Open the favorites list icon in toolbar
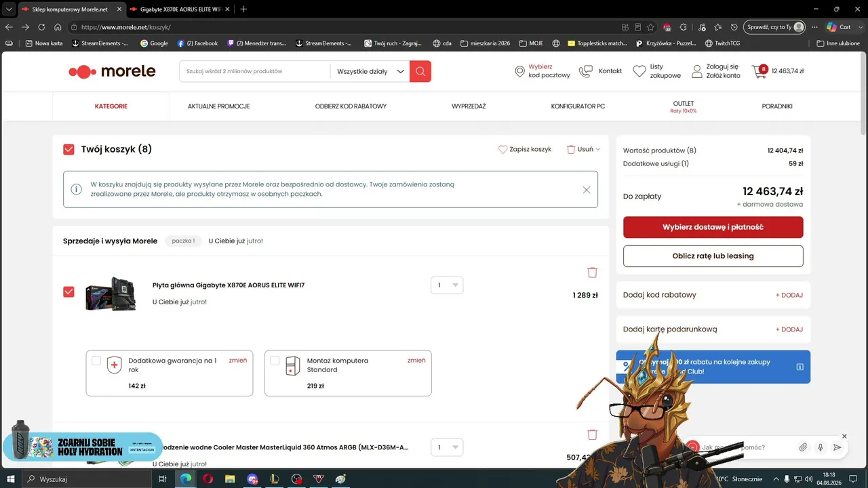This screenshot has width=868, height=488. (x=717, y=27)
